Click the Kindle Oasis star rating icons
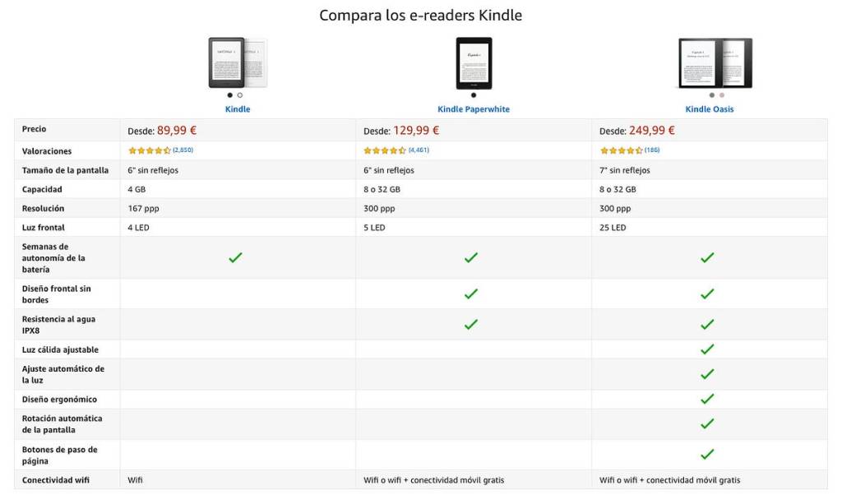The width and height of the screenshot is (842, 504). pyautogui.click(x=621, y=150)
